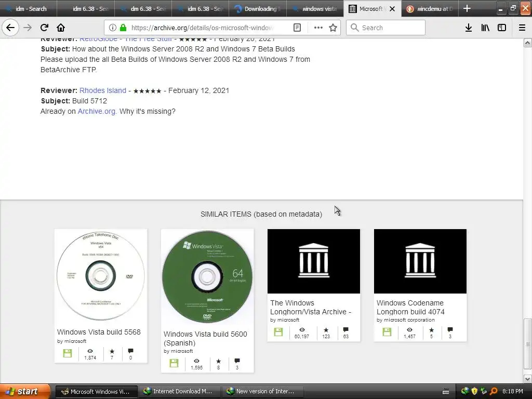
Task: Open the green Vista build 5600 disc image
Action: click(x=207, y=277)
